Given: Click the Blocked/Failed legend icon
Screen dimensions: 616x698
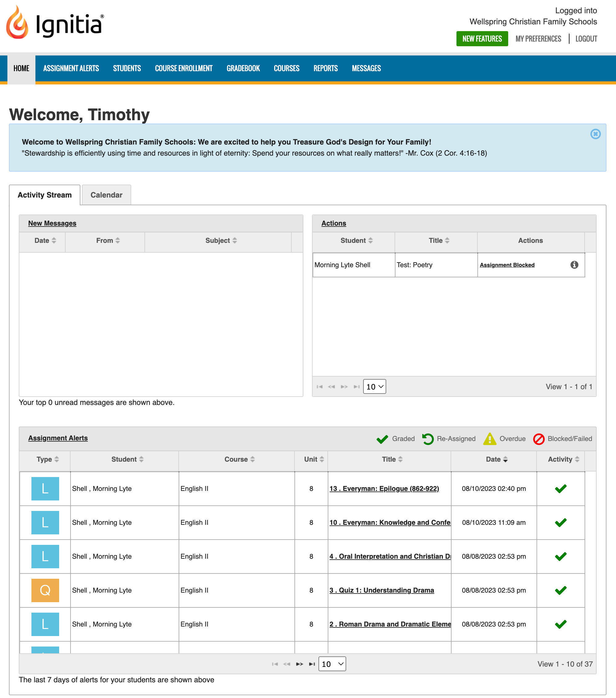Looking at the screenshot, I should (538, 439).
